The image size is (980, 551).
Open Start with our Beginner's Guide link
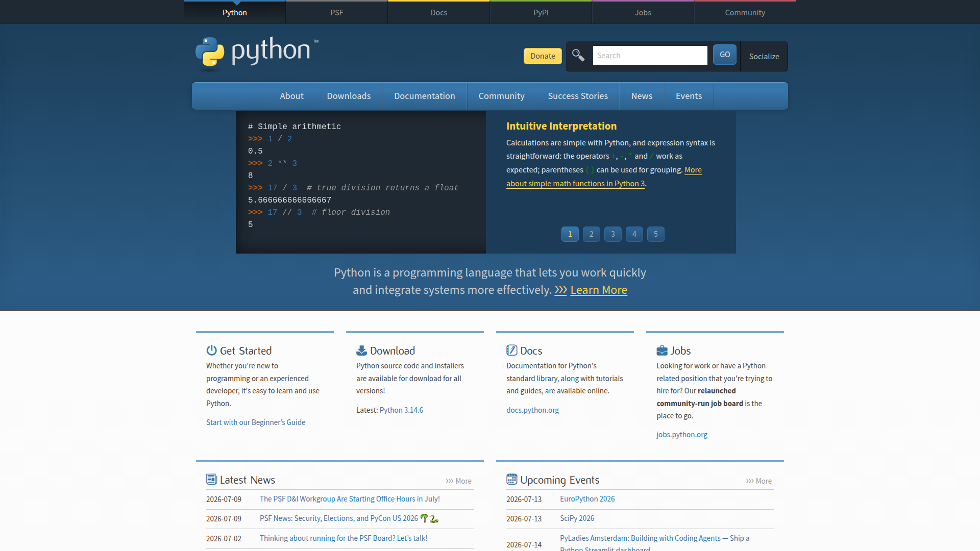256,422
